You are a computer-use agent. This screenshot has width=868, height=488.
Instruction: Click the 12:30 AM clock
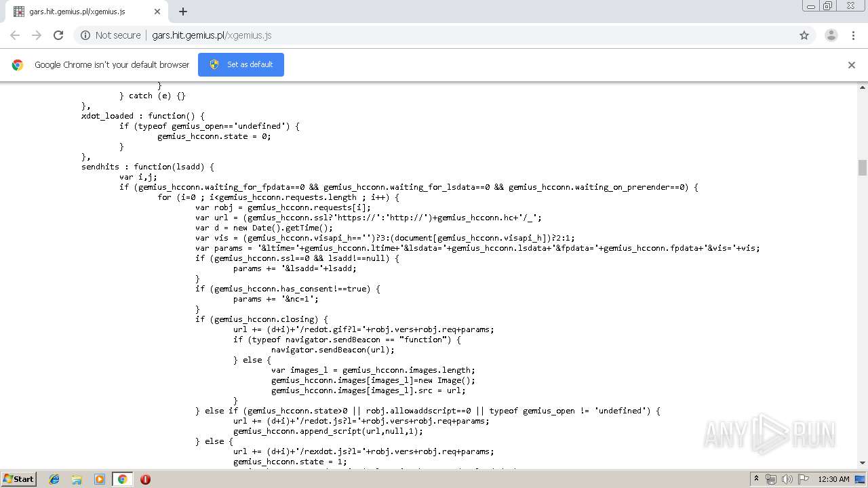(x=833, y=479)
